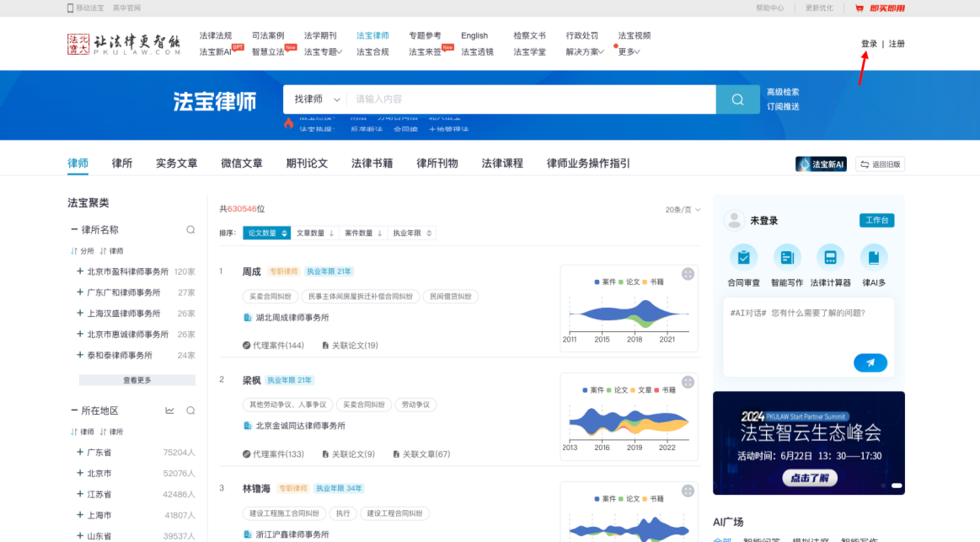The image size is (980, 542).
Task: Open the 法宝专题 nav dropdown
Action: tap(323, 52)
